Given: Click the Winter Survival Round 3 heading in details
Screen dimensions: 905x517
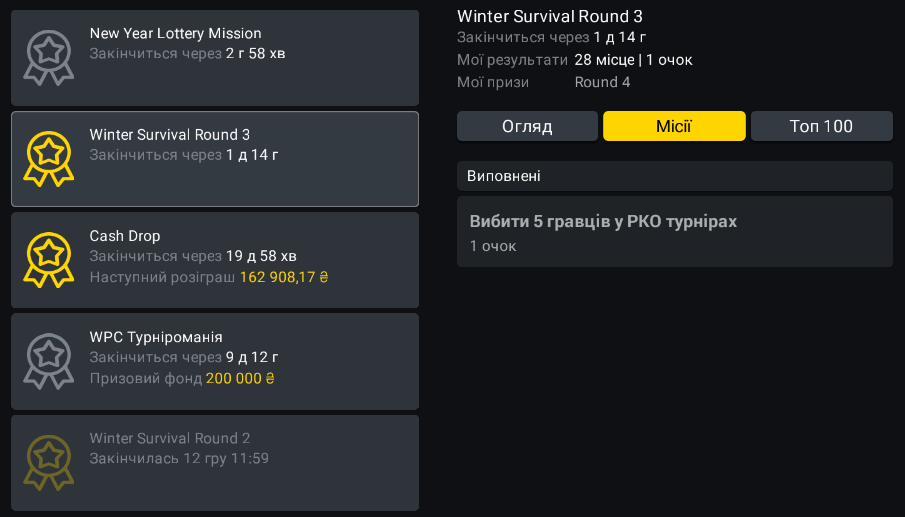Looking at the screenshot, I should pyautogui.click(x=550, y=16).
